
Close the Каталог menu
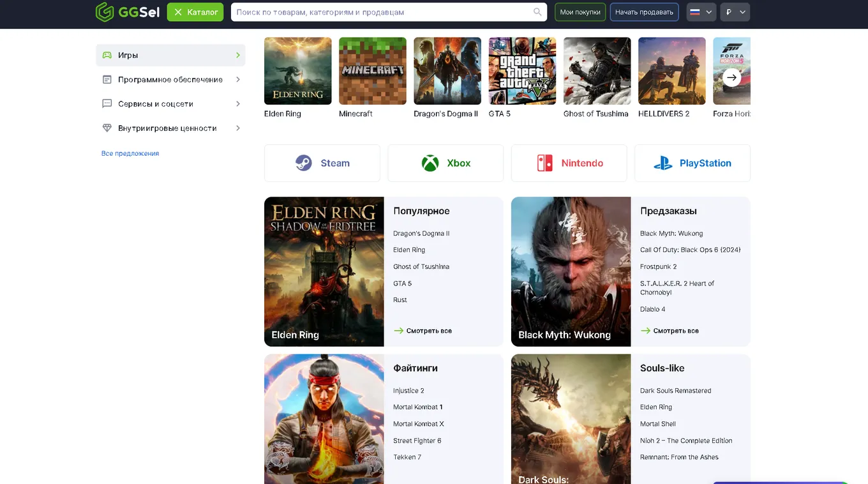[195, 12]
